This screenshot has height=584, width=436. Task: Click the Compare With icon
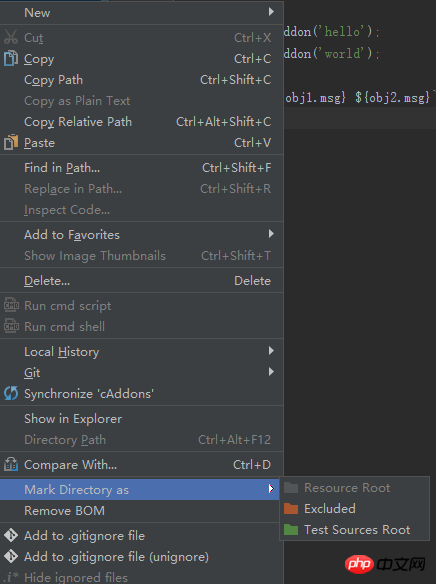11,464
